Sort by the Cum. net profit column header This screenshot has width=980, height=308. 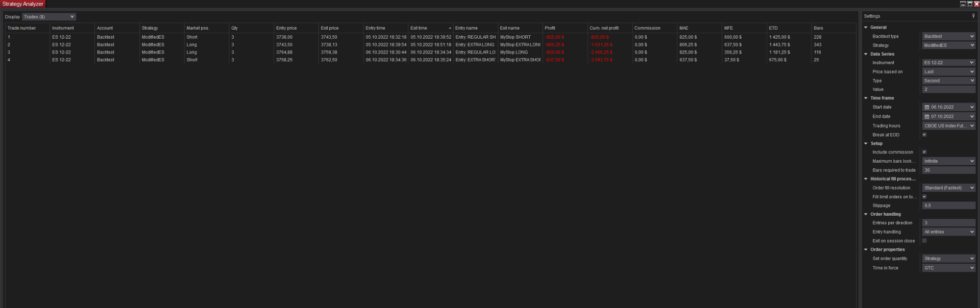(609, 28)
